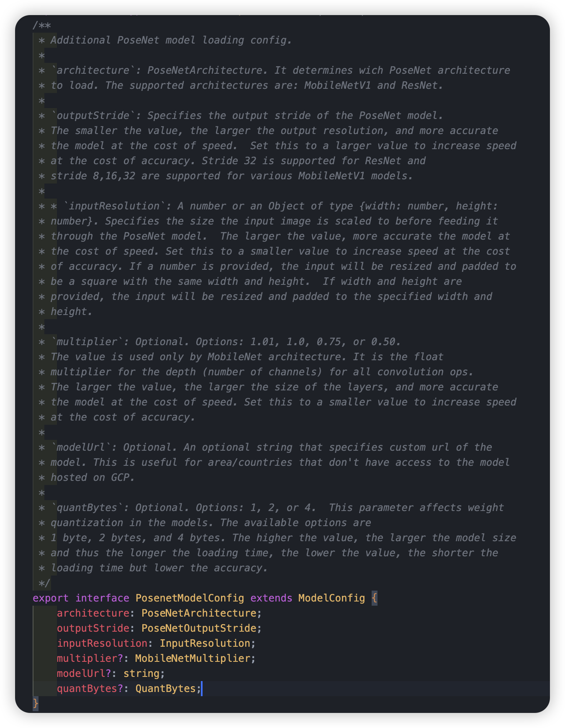The image size is (565, 728).
Task: Click the PoseNetOutputStride type
Action: click(x=199, y=628)
